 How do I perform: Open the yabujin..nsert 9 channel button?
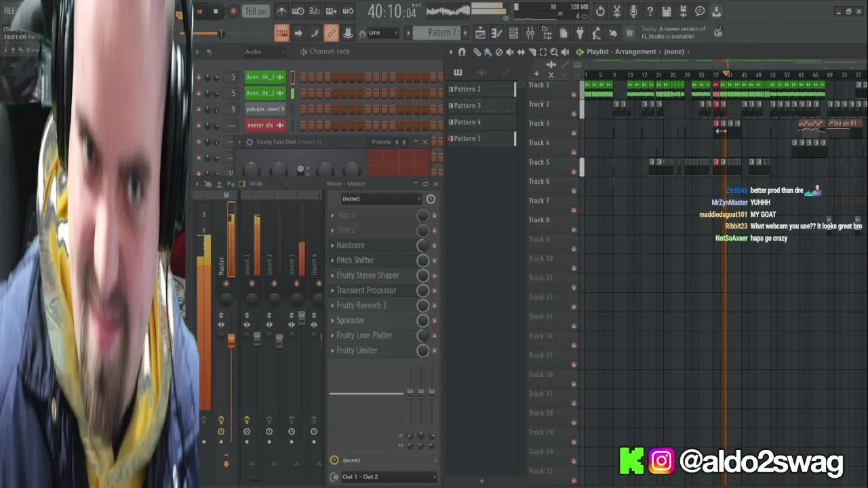265,109
